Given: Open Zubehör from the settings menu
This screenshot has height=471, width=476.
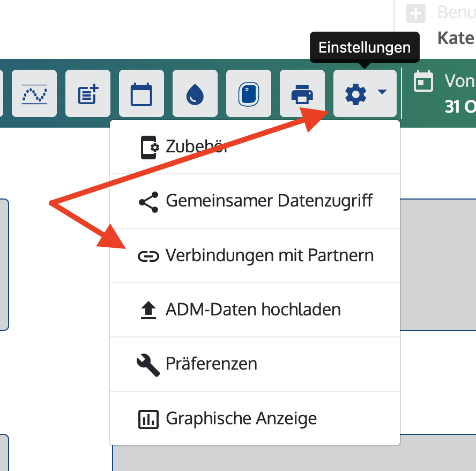Looking at the screenshot, I should pos(255,147).
